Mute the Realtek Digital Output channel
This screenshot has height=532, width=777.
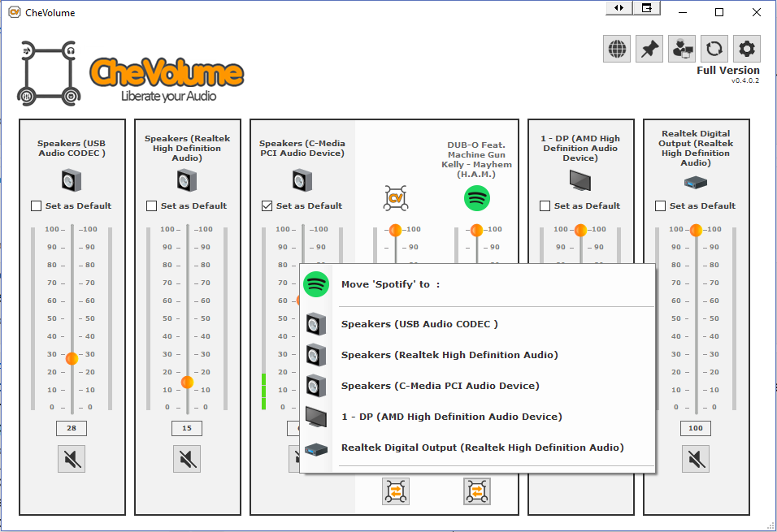pyautogui.click(x=696, y=458)
